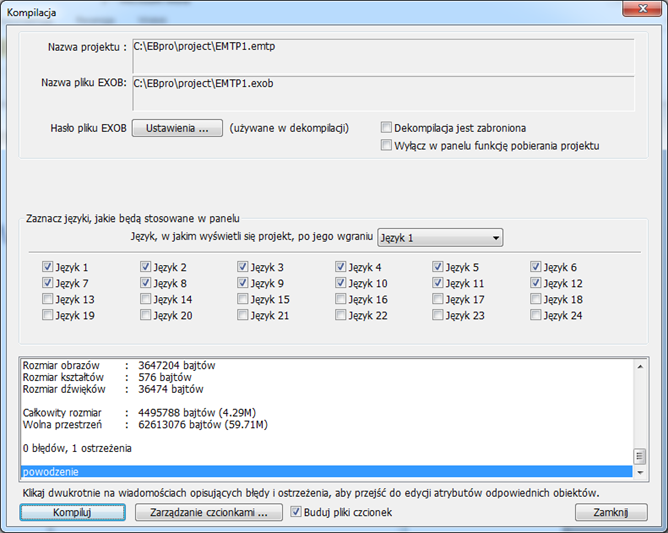The image size is (668, 533).
Task: Open Zarządzanie czcionkami dialog
Action: pyautogui.click(x=209, y=512)
